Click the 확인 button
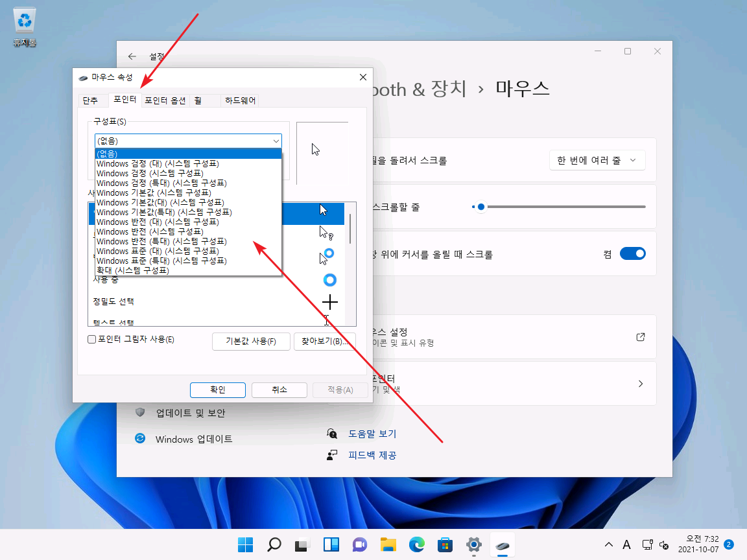Image resolution: width=747 pixels, height=560 pixels. pos(218,390)
